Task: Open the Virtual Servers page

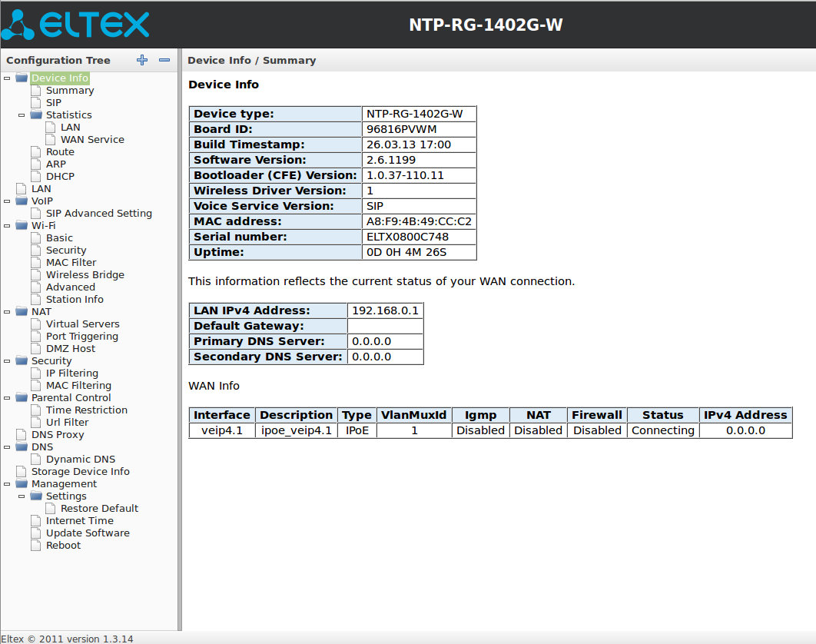Action: point(83,324)
